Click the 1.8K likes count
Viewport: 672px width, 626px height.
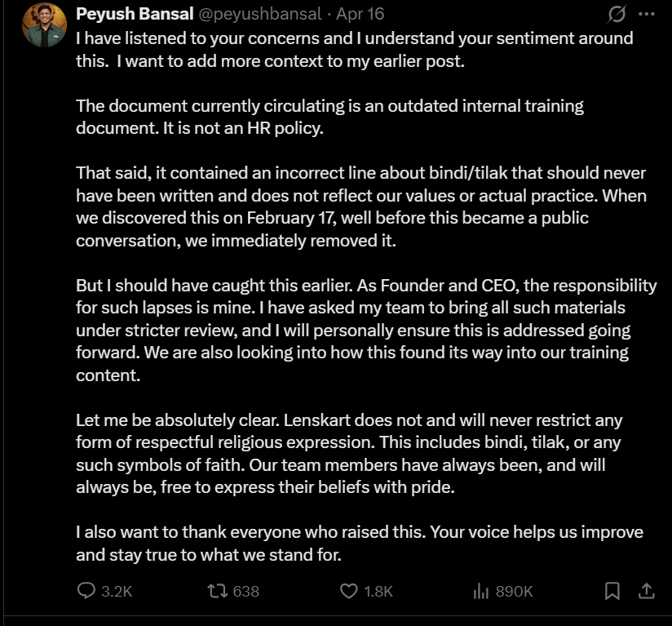pyautogui.click(x=378, y=591)
